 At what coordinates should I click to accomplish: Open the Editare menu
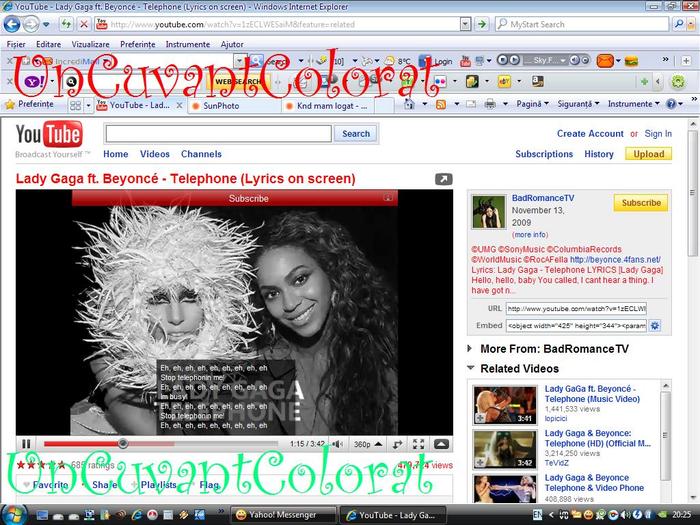(x=48, y=44)
